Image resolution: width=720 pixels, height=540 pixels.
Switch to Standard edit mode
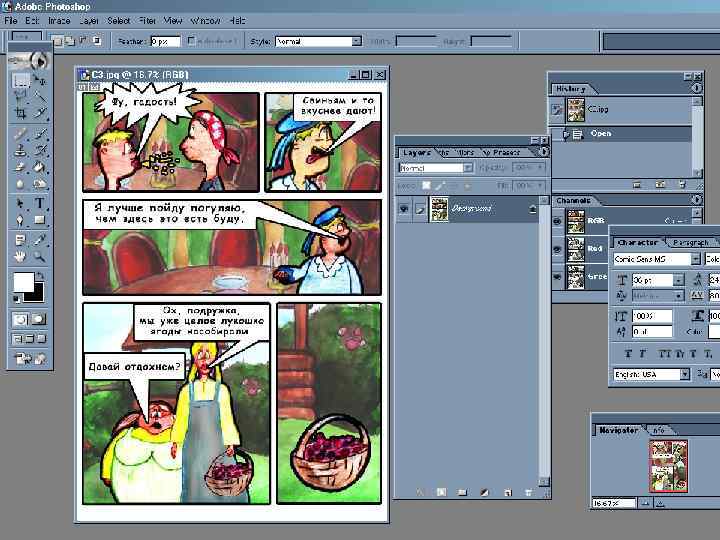(21, 319)
